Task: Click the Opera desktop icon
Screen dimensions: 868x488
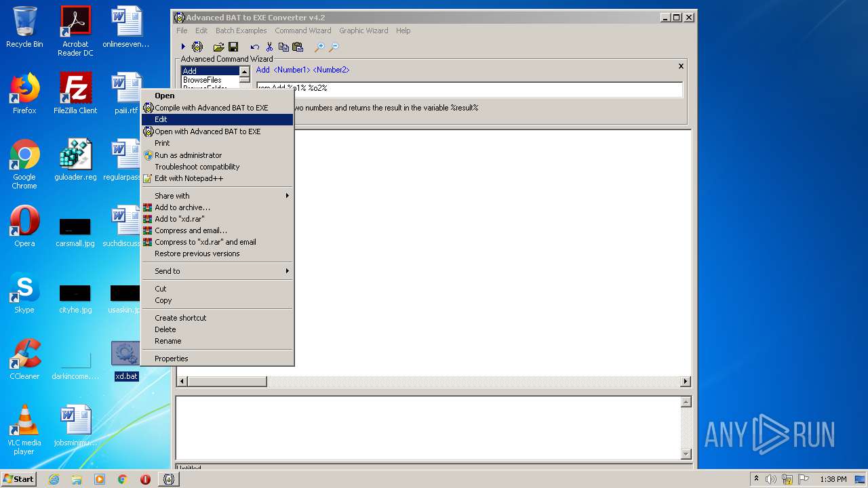Action: tap(24, 226)
